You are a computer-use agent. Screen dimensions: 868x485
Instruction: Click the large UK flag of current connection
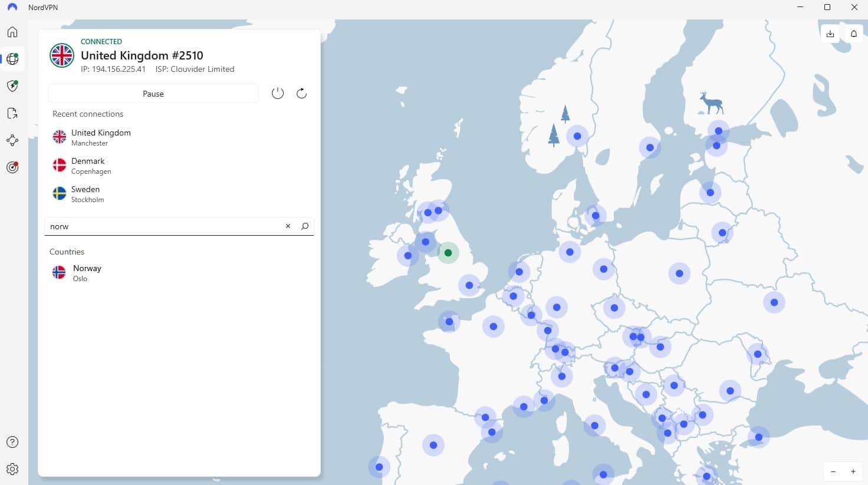click(62, 55)
